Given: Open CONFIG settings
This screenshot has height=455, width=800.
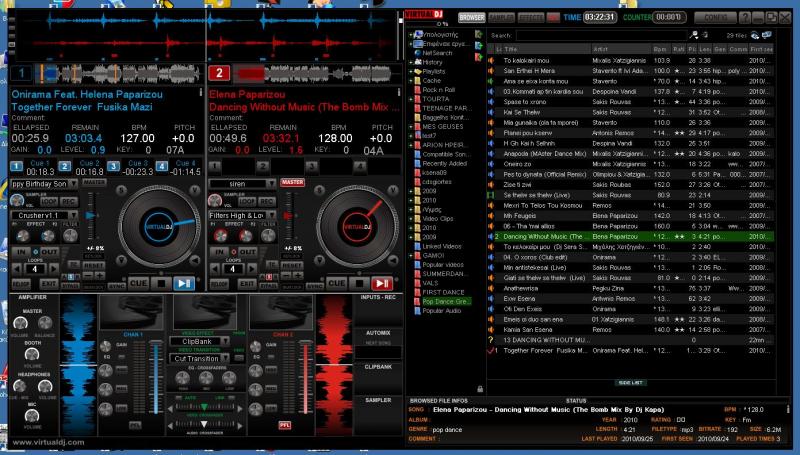Looking at the screenshot, I should click(715, 17).
